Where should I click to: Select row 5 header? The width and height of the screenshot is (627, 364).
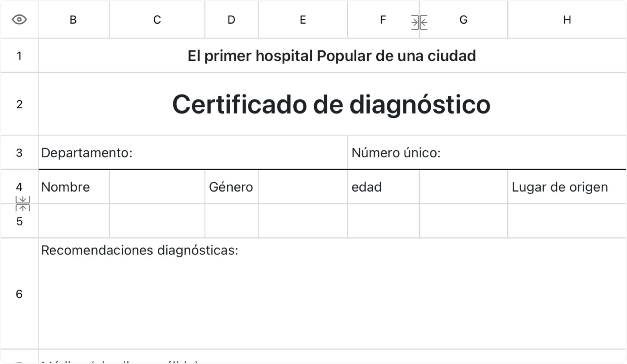click(19, 221)
